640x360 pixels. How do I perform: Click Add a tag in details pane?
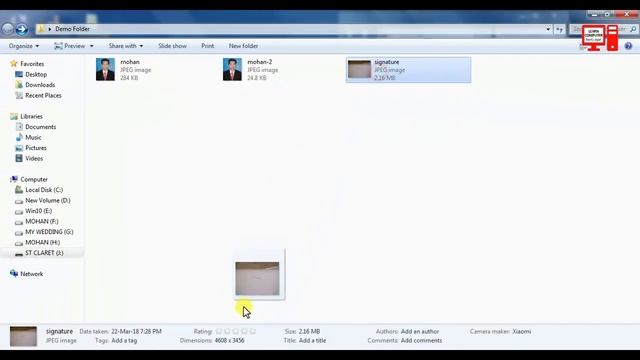point(124,340)
